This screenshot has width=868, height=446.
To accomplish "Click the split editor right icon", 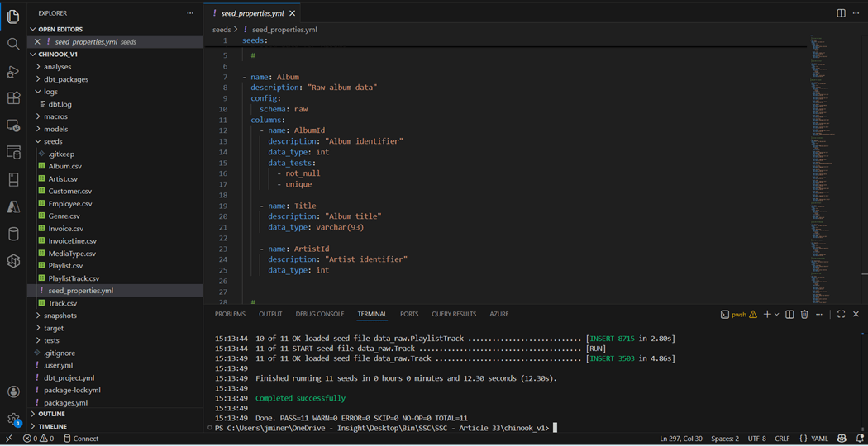I will [x=841, y=13].
